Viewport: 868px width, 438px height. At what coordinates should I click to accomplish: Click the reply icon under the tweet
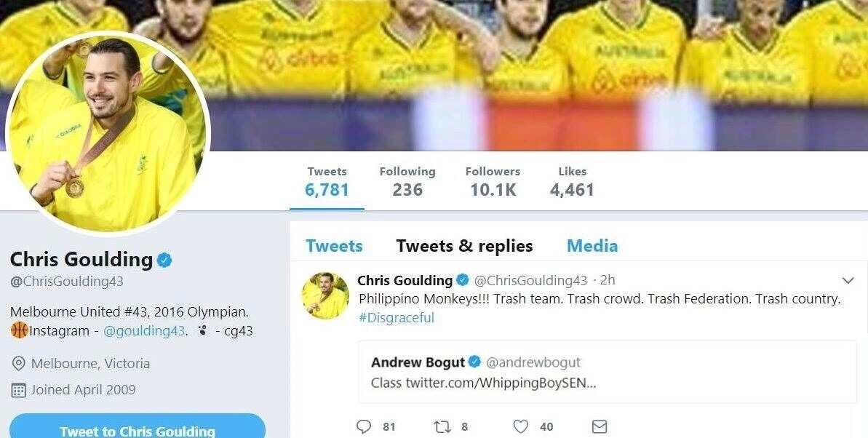pyautogui.click(x=364, y=426)
